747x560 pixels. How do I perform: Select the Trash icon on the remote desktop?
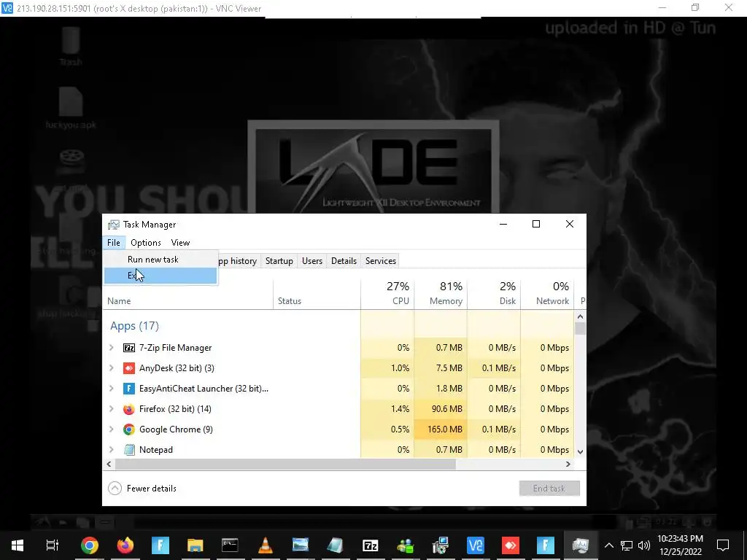[71, 47]
